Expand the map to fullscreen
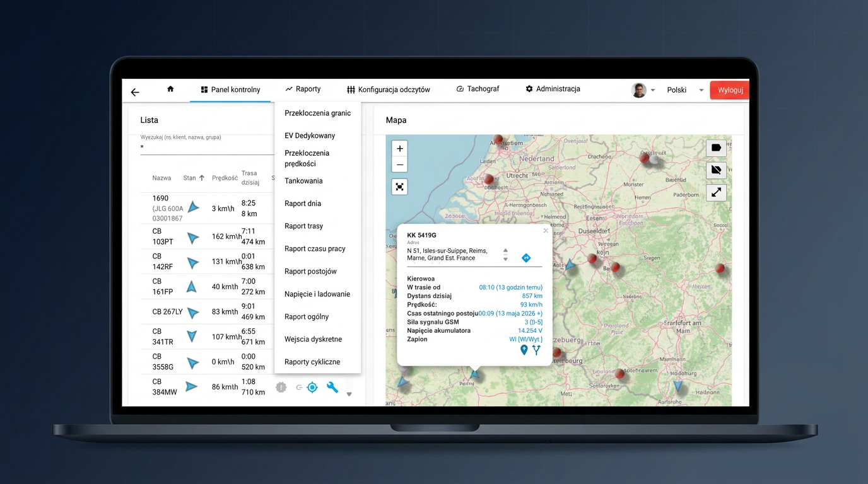868x484 pixels. [x=716, y=193]
